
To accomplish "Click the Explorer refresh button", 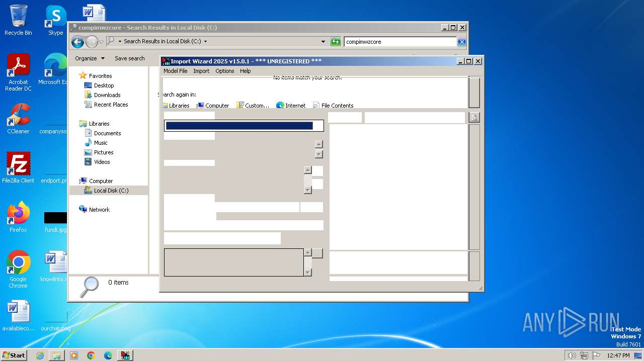I will (x=336, y=42).
